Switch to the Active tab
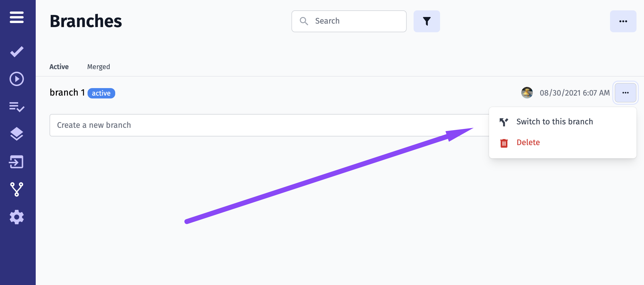 point(59,67)
